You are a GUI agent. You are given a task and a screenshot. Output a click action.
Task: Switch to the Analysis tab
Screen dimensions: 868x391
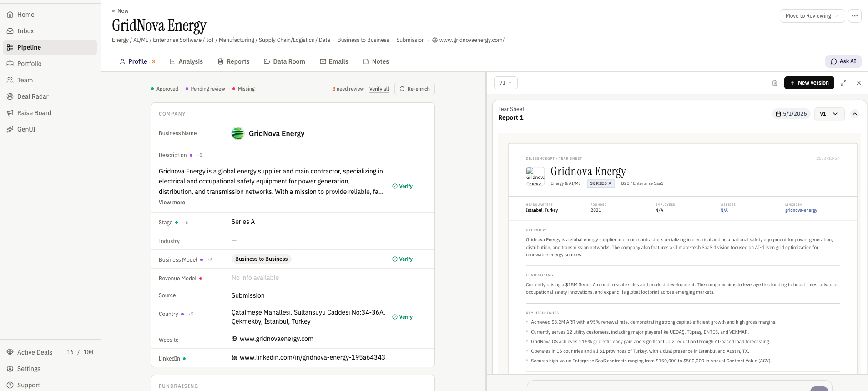pos(187,61)
